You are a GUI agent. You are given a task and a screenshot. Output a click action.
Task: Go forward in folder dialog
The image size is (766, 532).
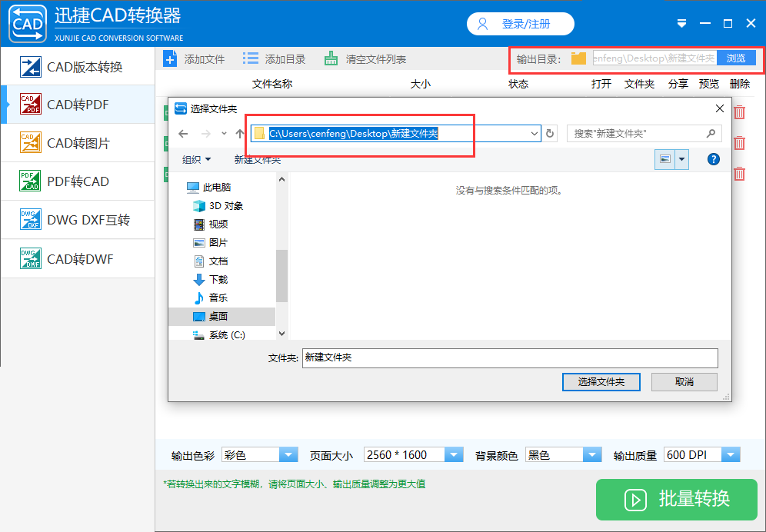point(205,133)
